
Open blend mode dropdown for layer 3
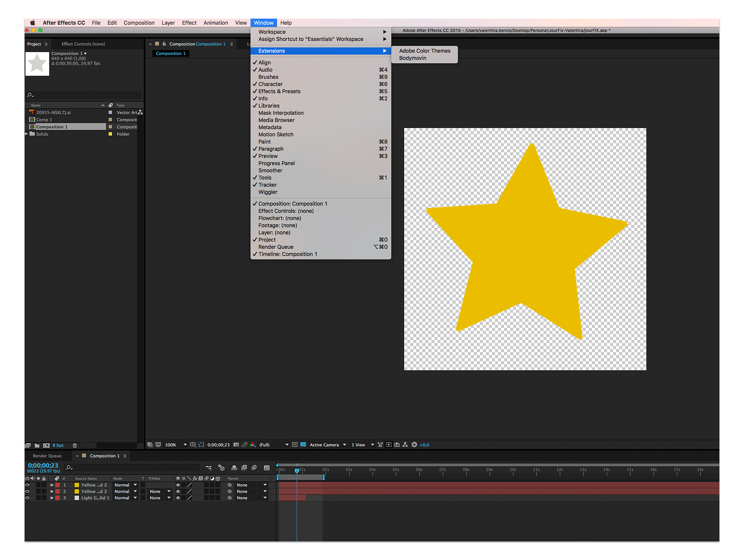(126, 498)
